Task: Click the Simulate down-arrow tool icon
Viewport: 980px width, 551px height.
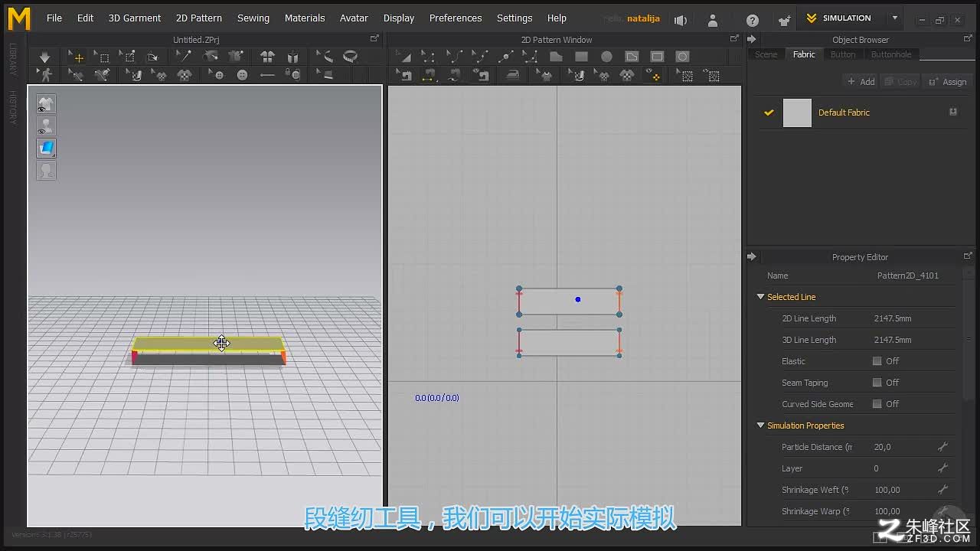Action: 44,57
